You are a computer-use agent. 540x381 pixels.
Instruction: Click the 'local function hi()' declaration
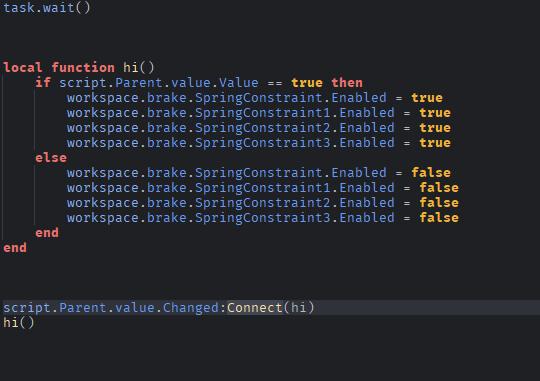pyautogui.click(x=79, y=68)
